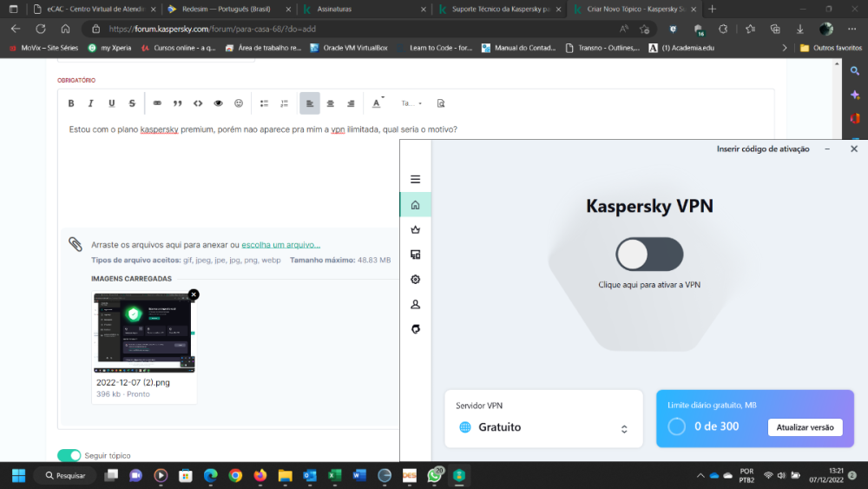
Task: Apply italic formatting in editor toolbar
Action: click(x=91, y=103)
